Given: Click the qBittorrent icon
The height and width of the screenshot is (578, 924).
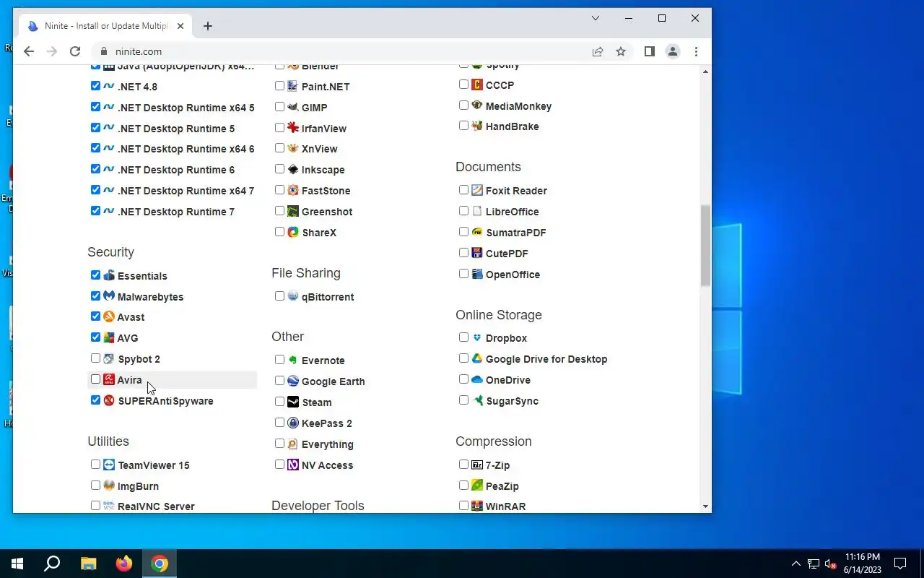Looking at the screenshot, I should pyautogui.click(x=293, y=296).
